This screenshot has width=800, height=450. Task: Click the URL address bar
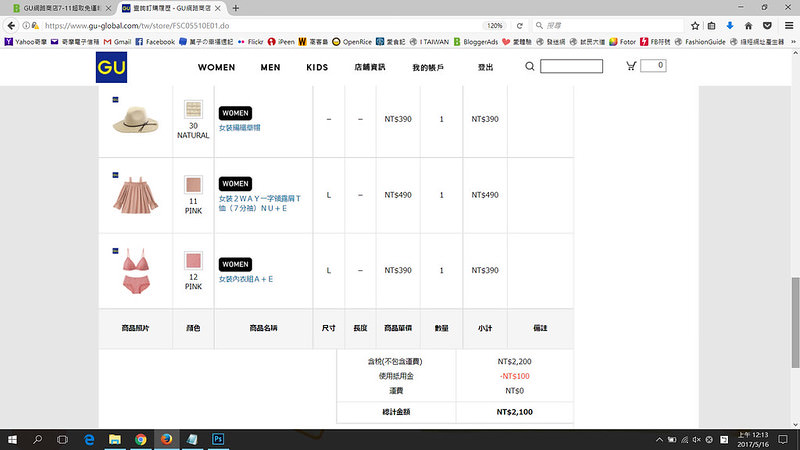(260, 26)
